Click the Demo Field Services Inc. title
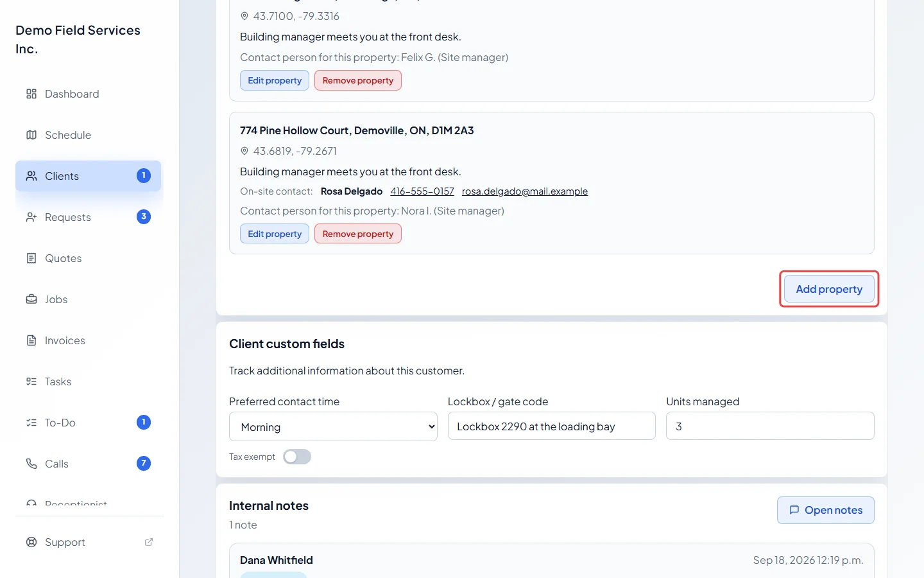The width and height of the screenshot is (924, 578). [x=78, y=39]
